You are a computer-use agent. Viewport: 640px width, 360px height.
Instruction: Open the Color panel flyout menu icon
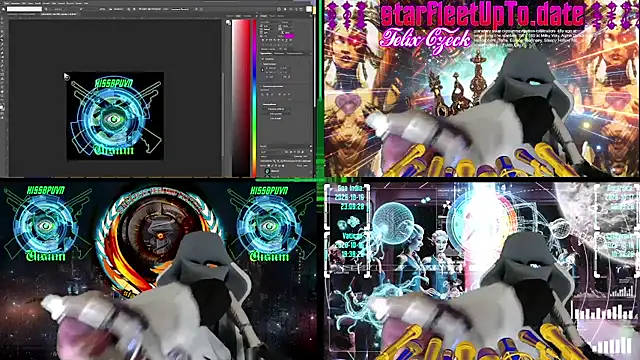tap(257, 16)
